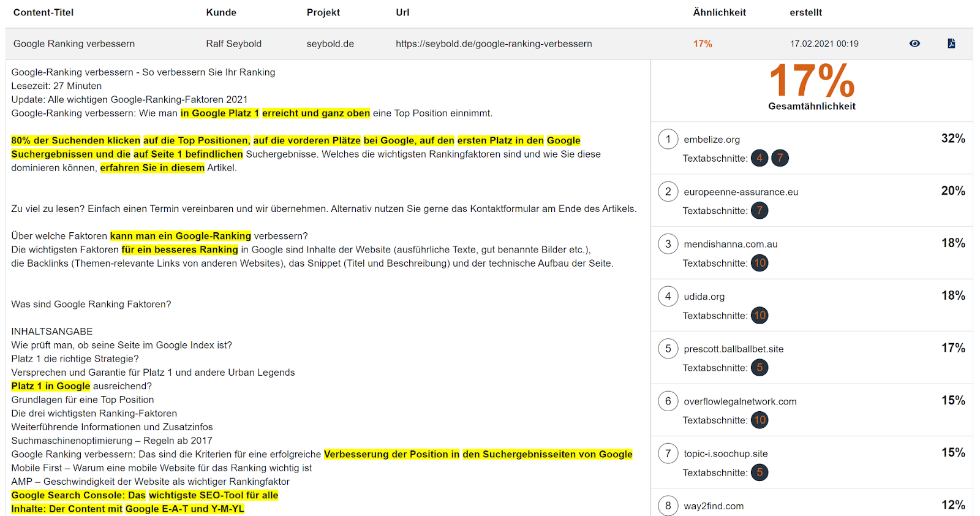Viewport: 980px width, 516px height.
Task: Open text section 5 of topic-i.soochup.site
Action: point(759,472)
